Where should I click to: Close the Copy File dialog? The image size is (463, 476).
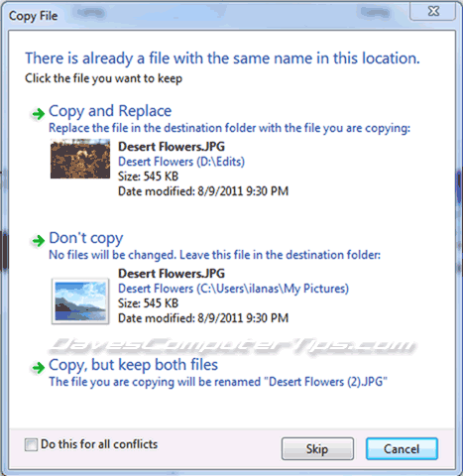433,11
